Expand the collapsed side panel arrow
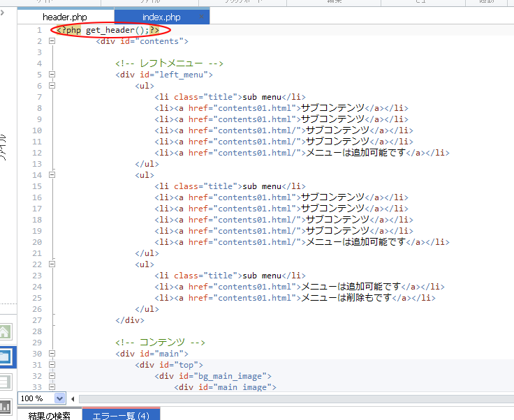 tap(3, 13)
